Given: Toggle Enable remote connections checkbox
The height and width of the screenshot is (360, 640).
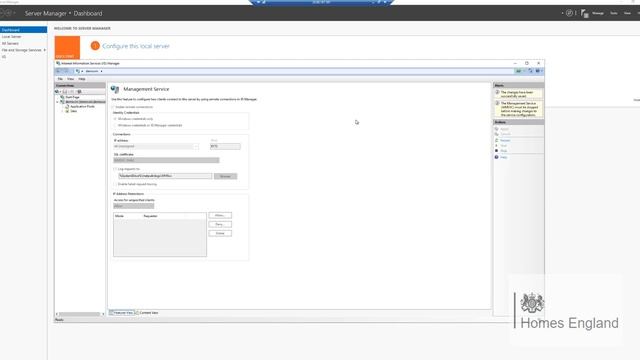Looking at the screenshot, I should [x=114, y=107].
